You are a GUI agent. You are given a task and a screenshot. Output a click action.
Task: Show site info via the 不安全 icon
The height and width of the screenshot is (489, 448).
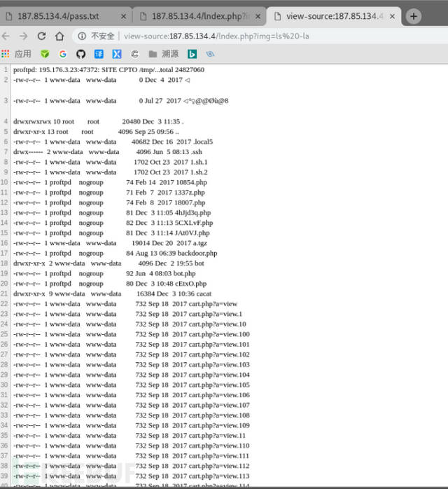point(82,36)
